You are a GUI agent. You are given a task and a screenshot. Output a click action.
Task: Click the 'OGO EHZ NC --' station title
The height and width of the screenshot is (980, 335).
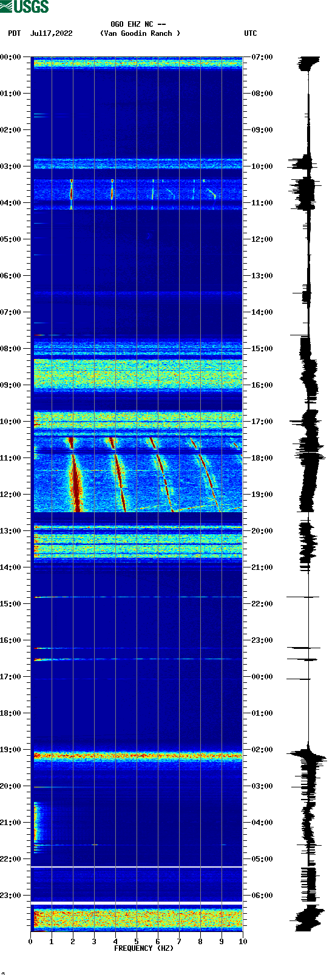tap(138, 24)
